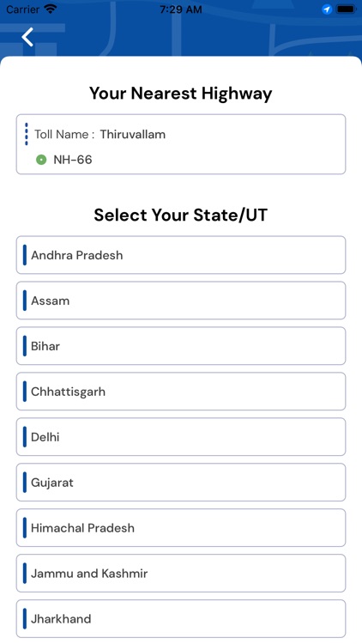Tap the Carrier label in status bar

pyautogui.click(x=22, y=9)
